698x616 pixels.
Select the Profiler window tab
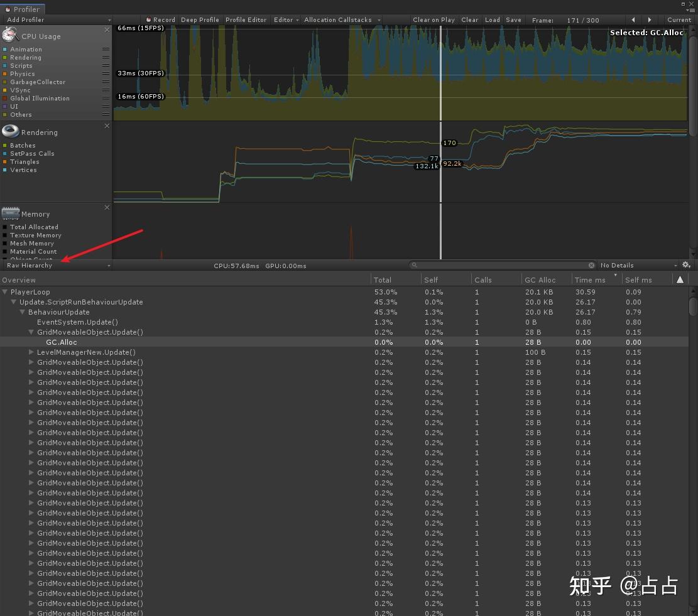pyautogui.click(x=23, y=9)
